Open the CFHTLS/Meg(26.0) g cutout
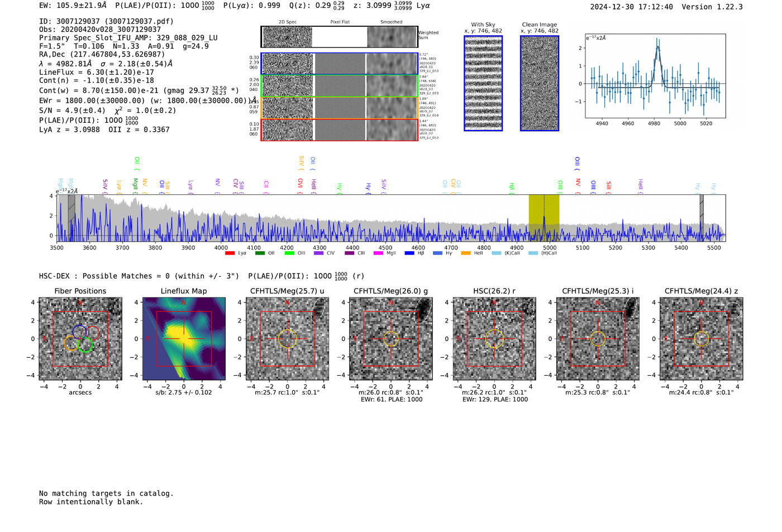This screenshot has height=532, width=782. coord(390,339)
